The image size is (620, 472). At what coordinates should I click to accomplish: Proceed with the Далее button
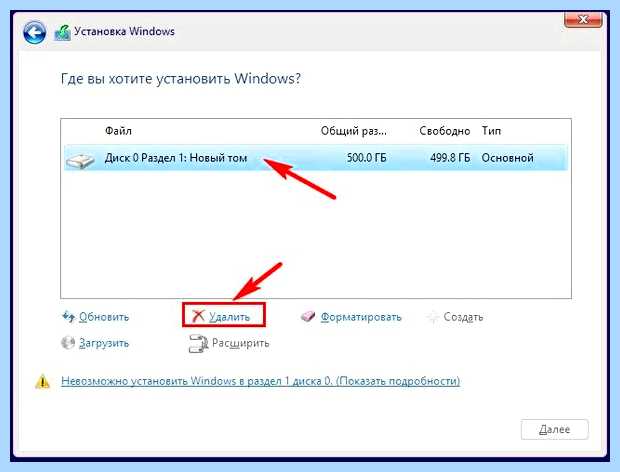click(x=554, y=429)
